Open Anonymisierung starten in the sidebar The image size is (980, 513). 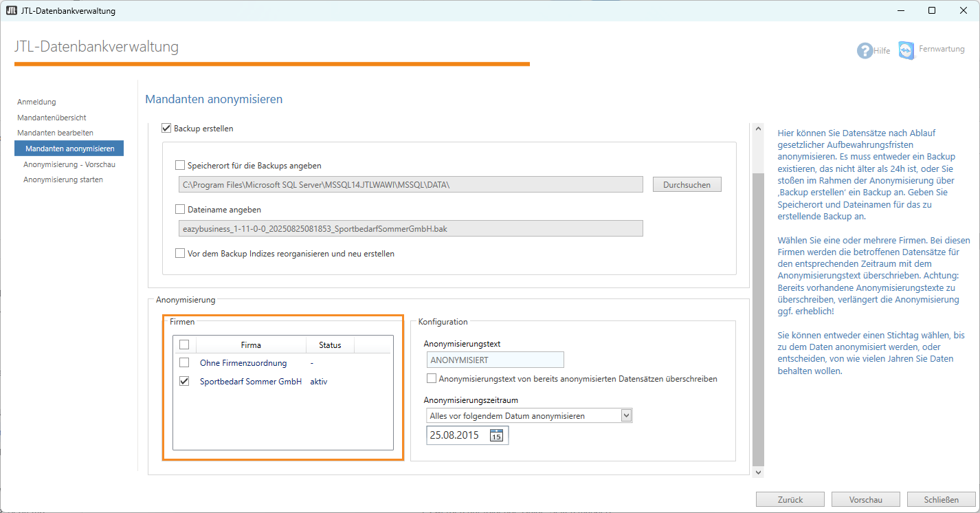click(63, 179)
